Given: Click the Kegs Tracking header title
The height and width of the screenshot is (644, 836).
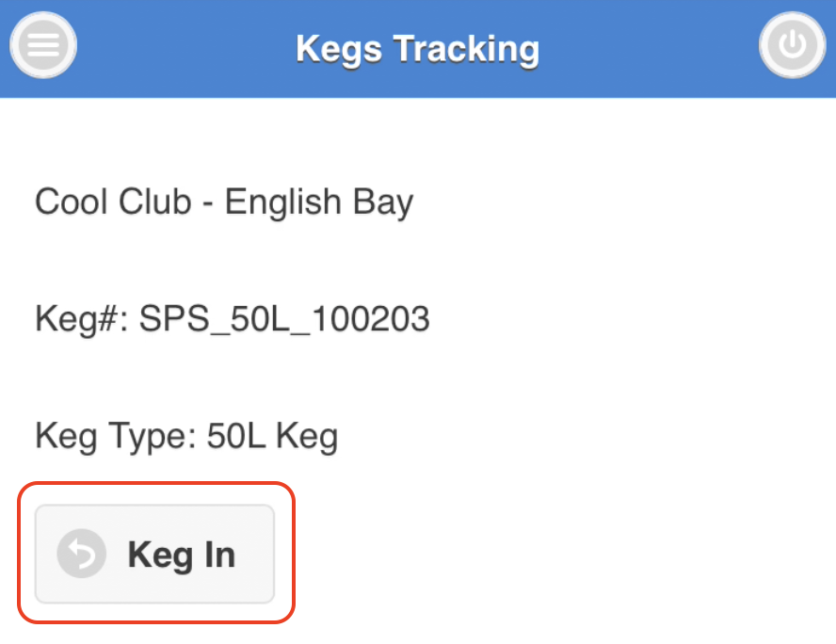Looking at the screenshot, I should click(418, 47).
